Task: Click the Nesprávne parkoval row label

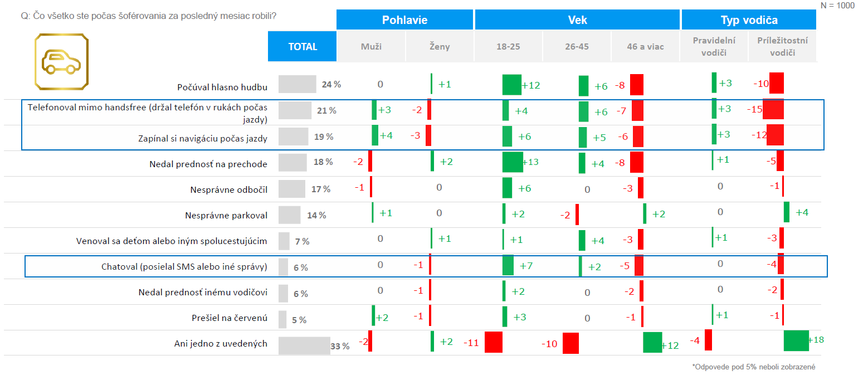Action: pyautogui.click(x=226, y=215)
